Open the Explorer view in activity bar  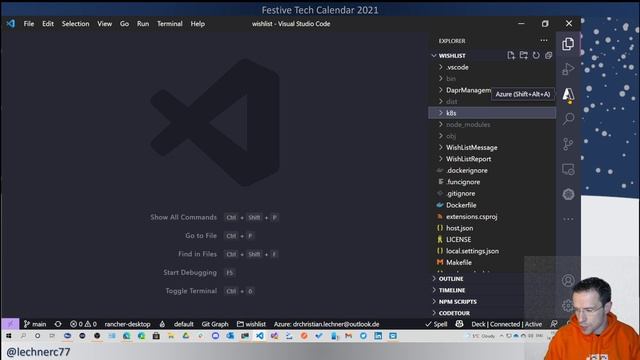pos(568,44)
